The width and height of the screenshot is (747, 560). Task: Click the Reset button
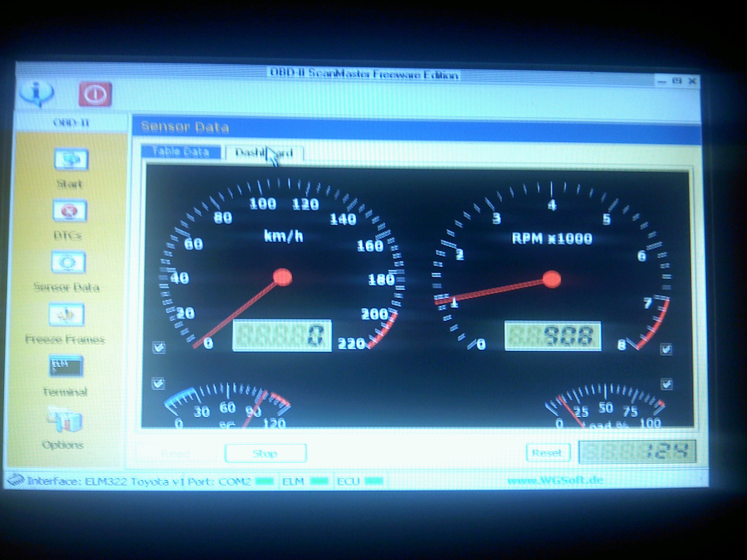click(548, 453)
